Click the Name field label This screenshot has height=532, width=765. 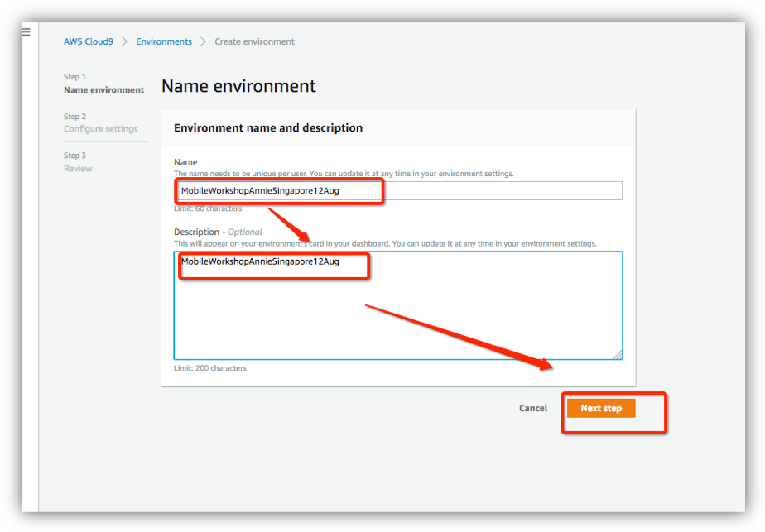click(x=186, y=162)
